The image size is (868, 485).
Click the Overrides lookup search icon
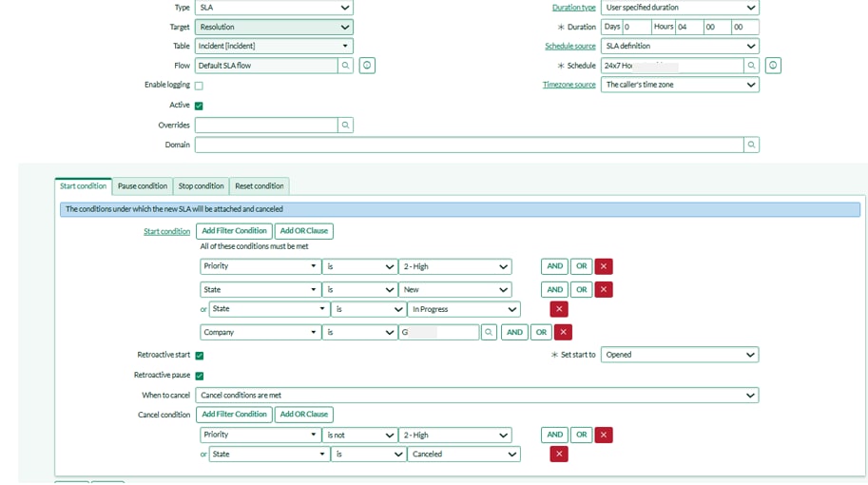pos(345,125)
